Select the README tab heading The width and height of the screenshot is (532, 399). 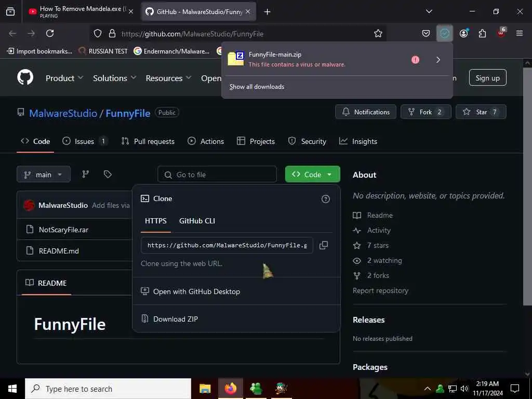46,283
